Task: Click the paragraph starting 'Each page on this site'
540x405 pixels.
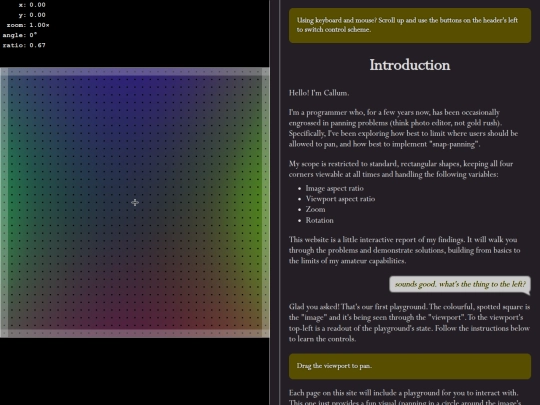Action: (x=405, y=397)
